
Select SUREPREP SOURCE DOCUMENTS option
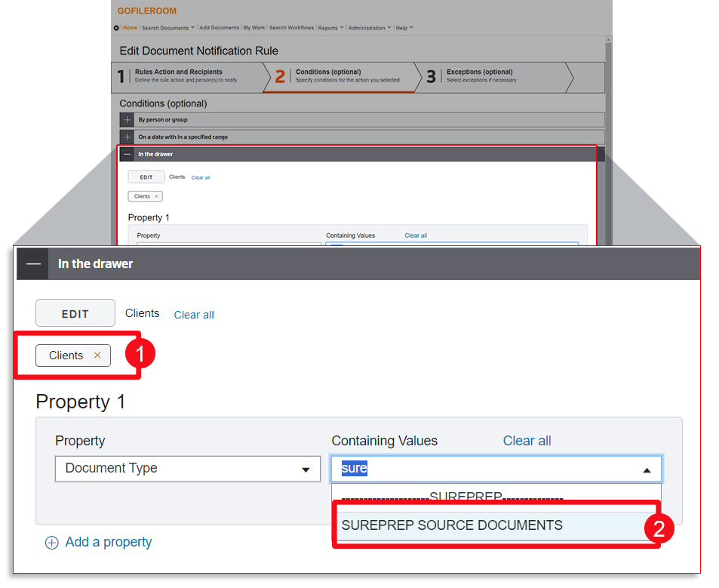[496, 525]
